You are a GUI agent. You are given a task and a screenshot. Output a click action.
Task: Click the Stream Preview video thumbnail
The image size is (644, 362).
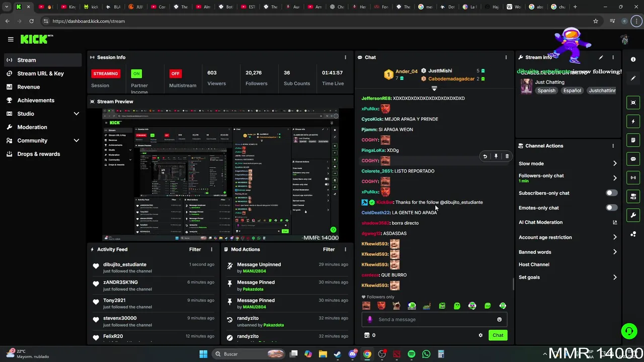pyautogui.click(x=220, y=174)
